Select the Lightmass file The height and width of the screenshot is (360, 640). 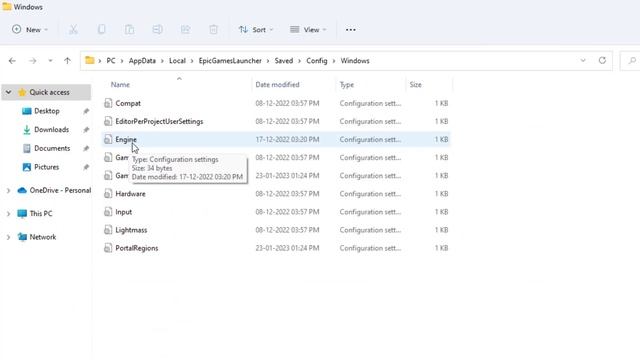point(131,230)
